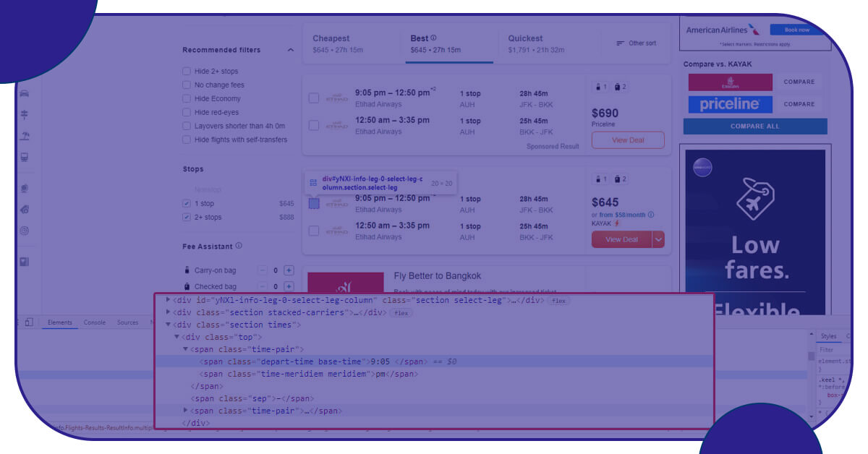Click checked bag icon on $690 result
Screen dimensions: 868x454
tap(617, 87)
